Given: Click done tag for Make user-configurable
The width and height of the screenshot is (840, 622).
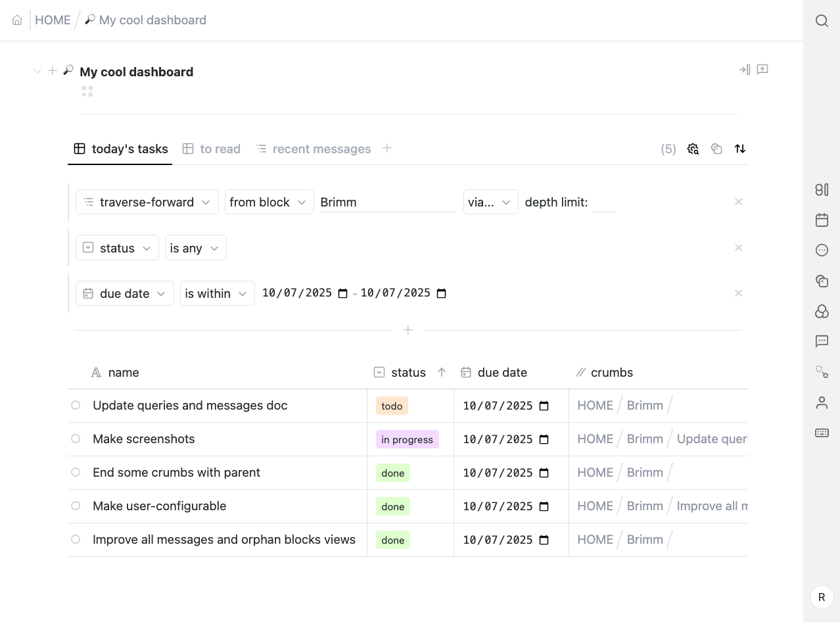Looking at the screenshot, I should point(393,506).
